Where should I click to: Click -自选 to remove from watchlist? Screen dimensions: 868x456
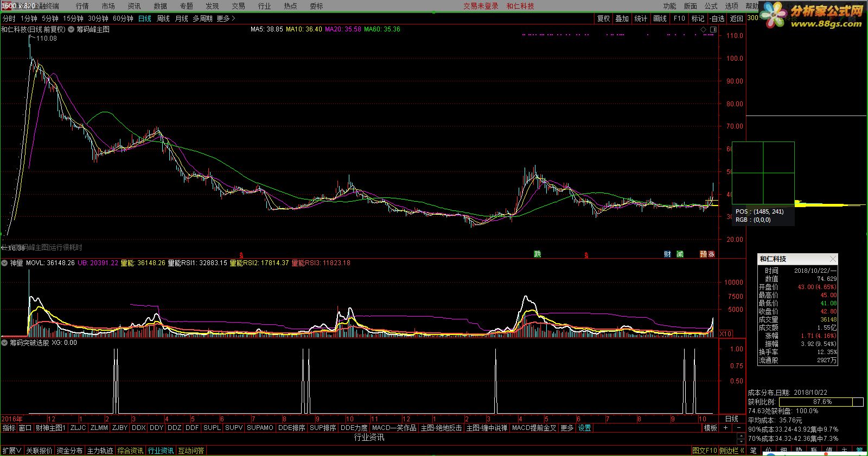tap(717, 18)
